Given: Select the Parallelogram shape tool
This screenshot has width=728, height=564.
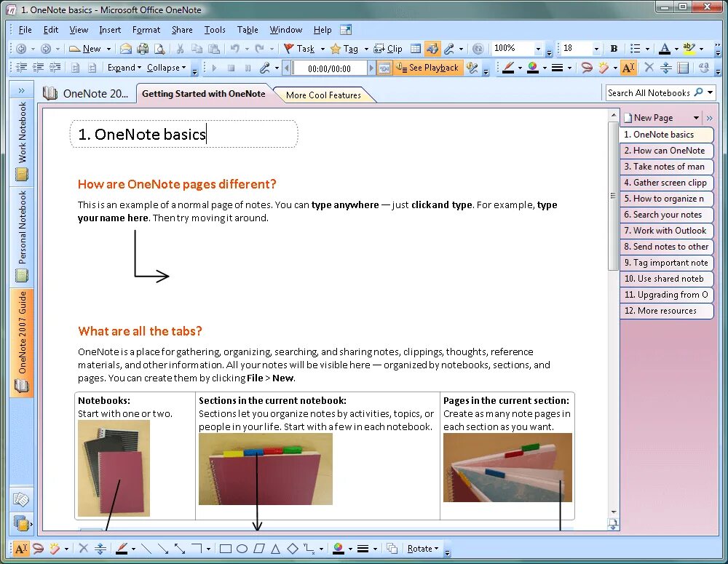Looking at the screenshot, I should point(258,549).
